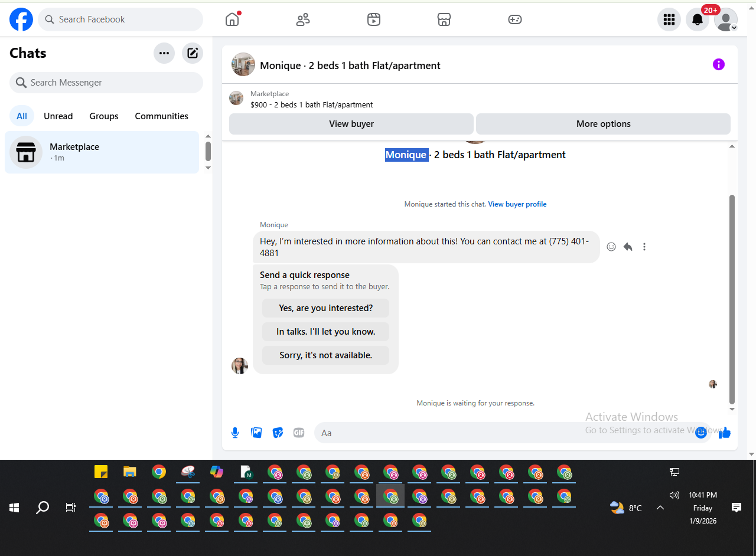Click the chat list scrollbar thumb
Image resolution: width=756 pixels, height=556 pixels.
pos(208,151)
